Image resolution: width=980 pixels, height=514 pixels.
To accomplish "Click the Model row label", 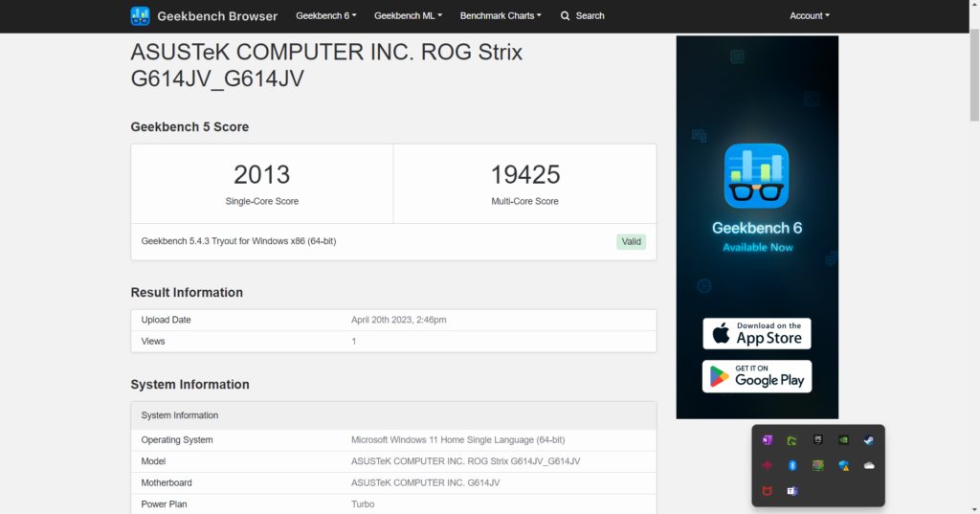I will 153,461.
